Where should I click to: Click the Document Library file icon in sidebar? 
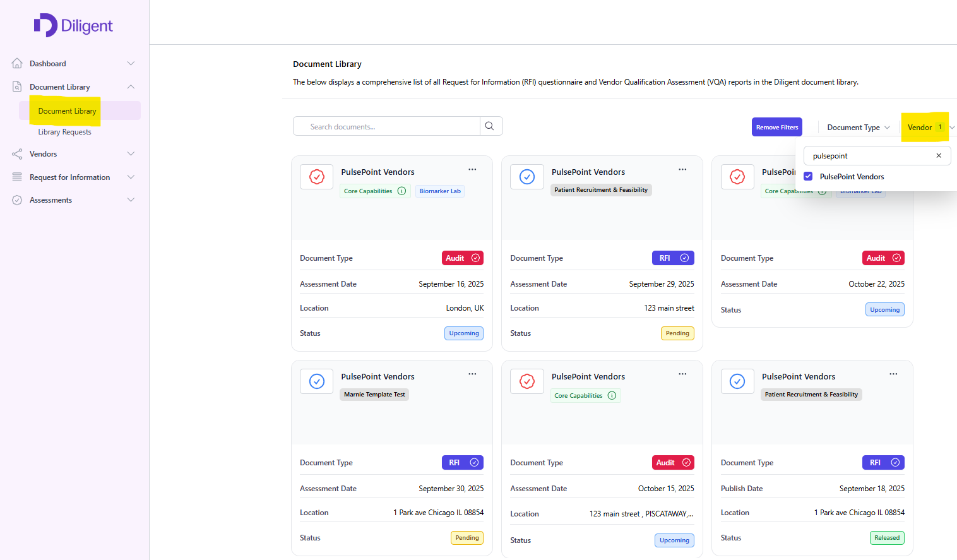(x=17, y=86)
